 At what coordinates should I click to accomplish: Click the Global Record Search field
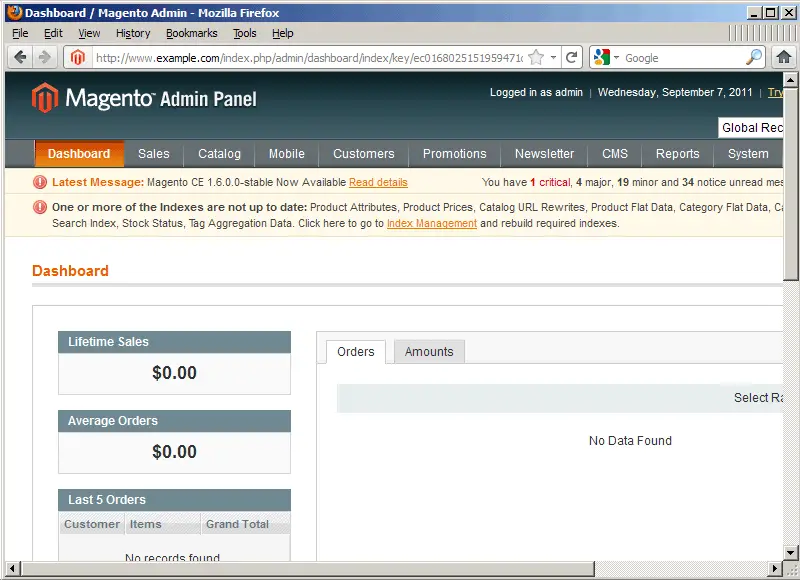tap(751, 128)
